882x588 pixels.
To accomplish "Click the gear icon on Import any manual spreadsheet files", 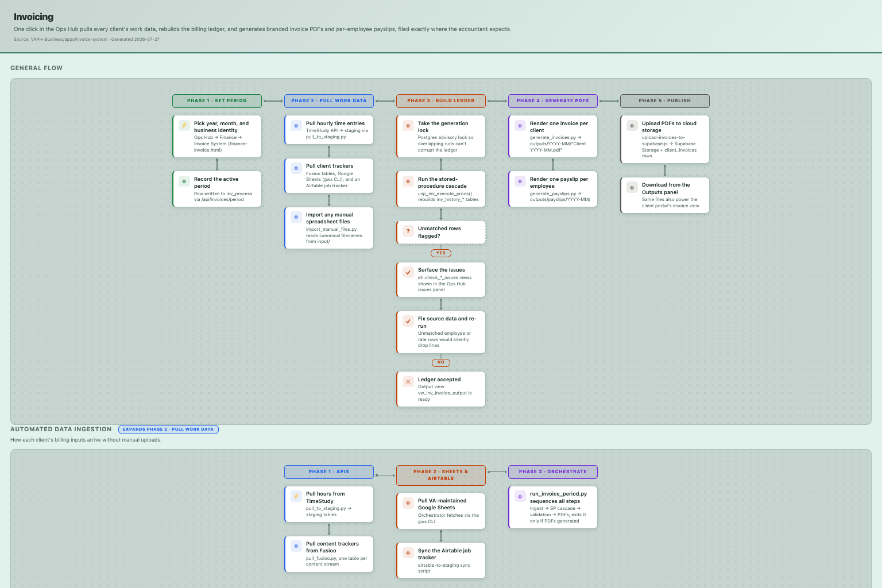I will pyautogui.click(x=296, y=216).
